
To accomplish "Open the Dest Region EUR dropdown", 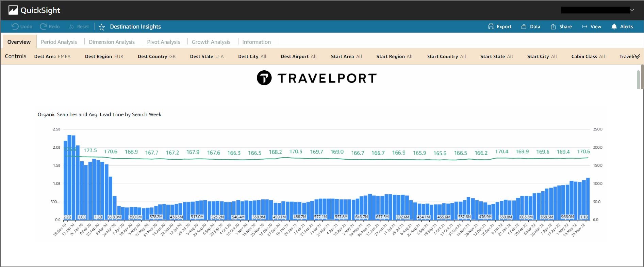I will 104,56.
